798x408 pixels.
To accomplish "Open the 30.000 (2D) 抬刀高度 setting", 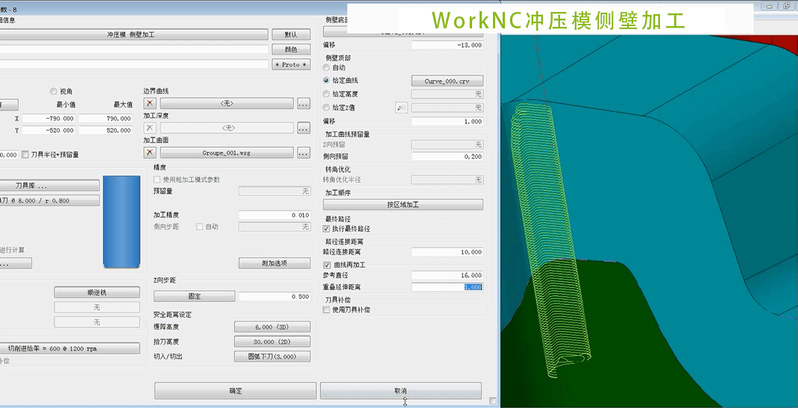I will 272,341.
